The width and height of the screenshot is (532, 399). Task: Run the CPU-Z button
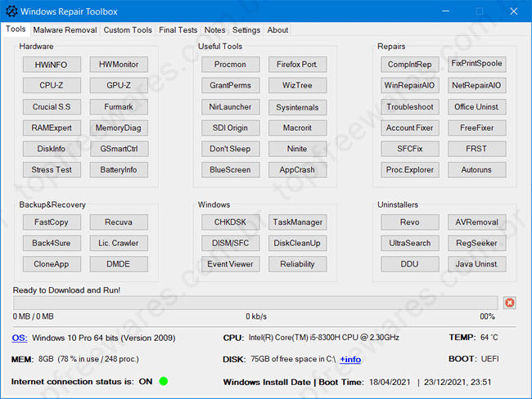tap(52, 85)
